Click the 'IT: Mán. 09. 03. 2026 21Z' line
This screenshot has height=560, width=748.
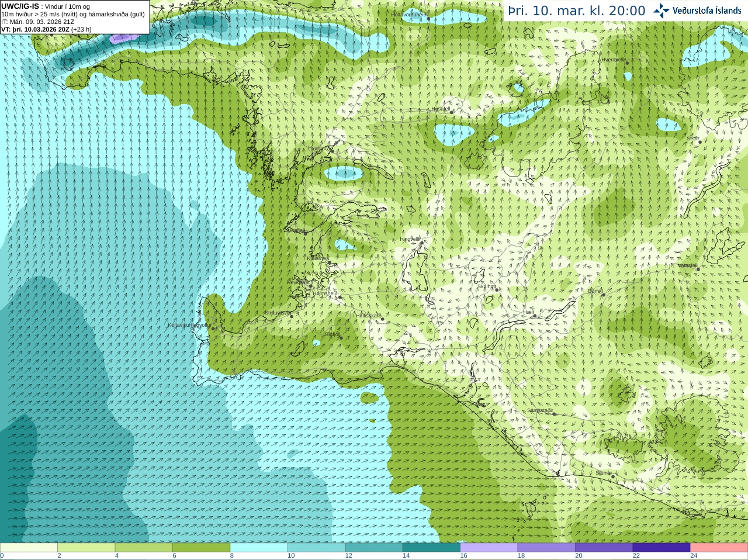[38, 22]
